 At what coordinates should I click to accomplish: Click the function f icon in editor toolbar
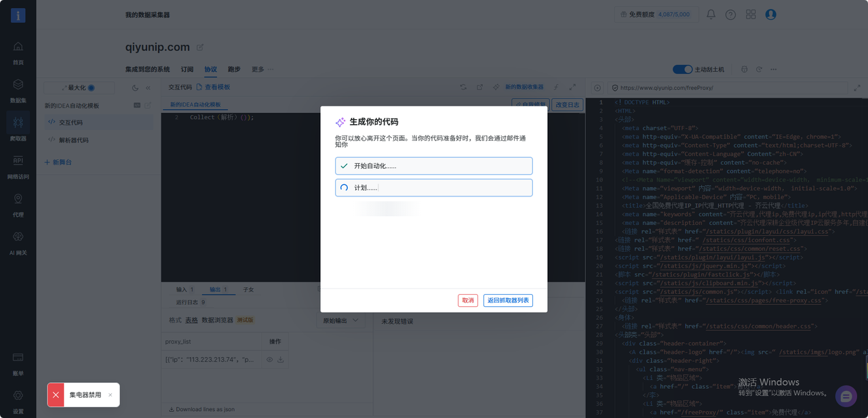pos(556,87)
